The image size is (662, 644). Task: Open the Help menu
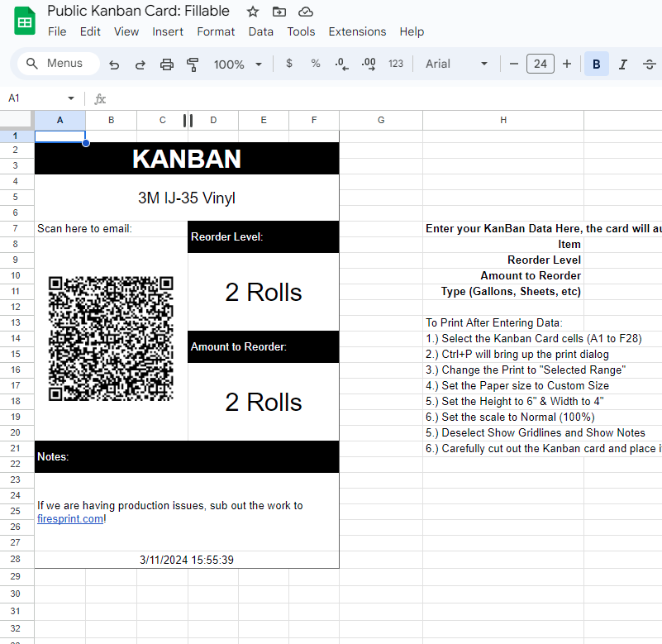412,31
